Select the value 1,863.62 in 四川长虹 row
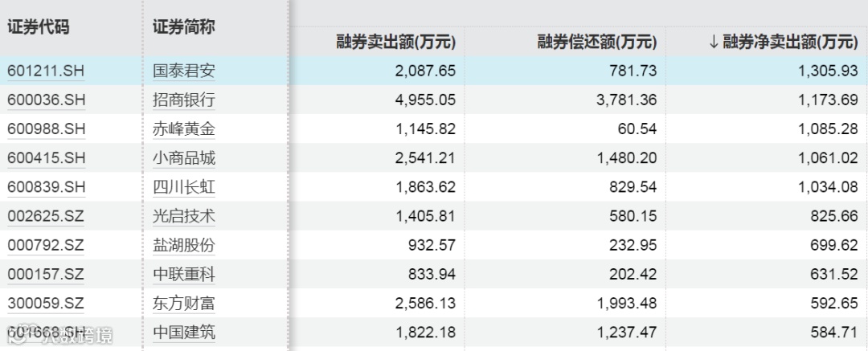This screenshot has height=351, width=868. point(426,187)
